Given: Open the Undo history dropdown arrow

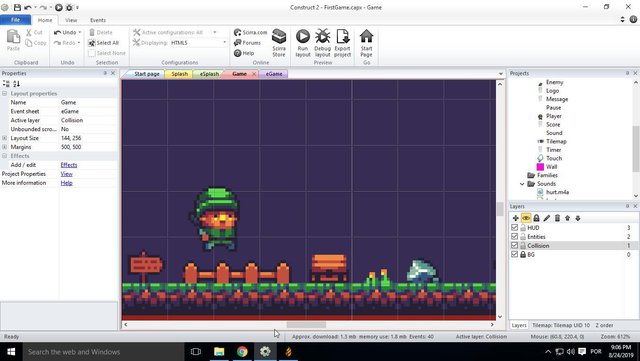Looking at the screenshot, I should click(80, 32).
